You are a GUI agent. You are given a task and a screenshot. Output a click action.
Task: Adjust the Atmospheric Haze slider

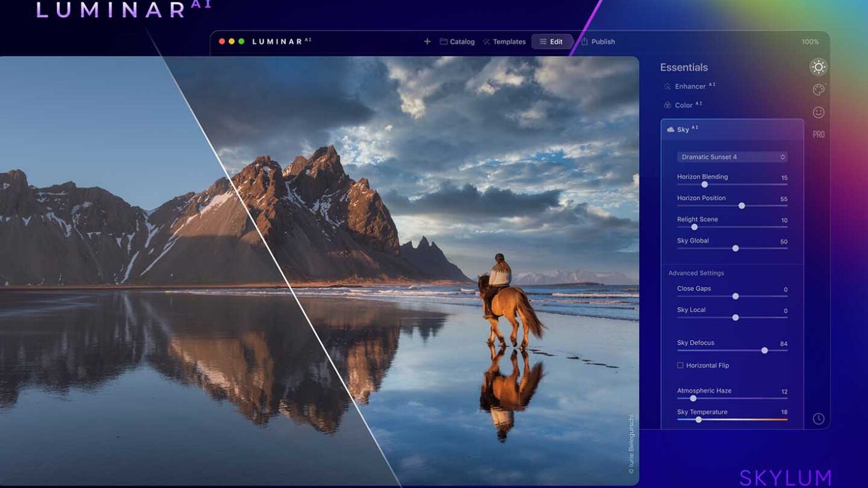[732, 398]
